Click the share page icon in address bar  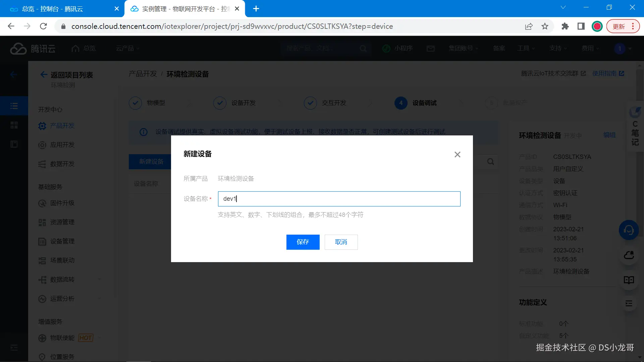pos(529,26)
